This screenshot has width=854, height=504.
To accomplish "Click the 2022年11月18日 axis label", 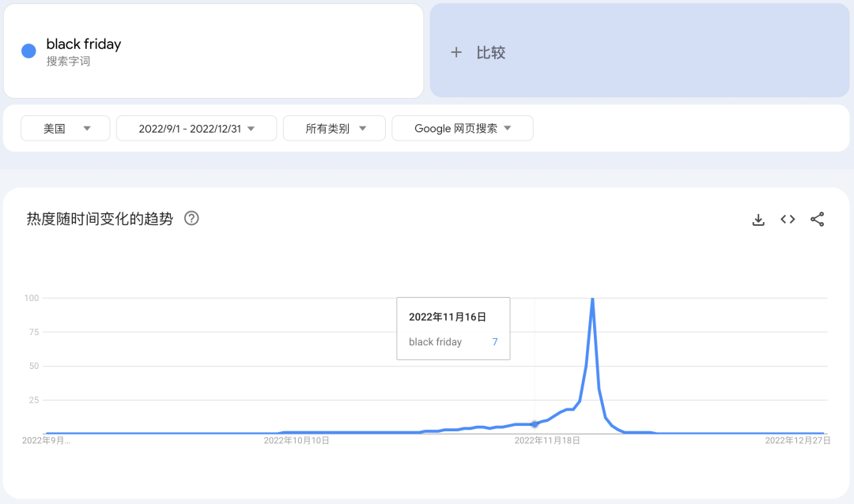I will point(547,441).
